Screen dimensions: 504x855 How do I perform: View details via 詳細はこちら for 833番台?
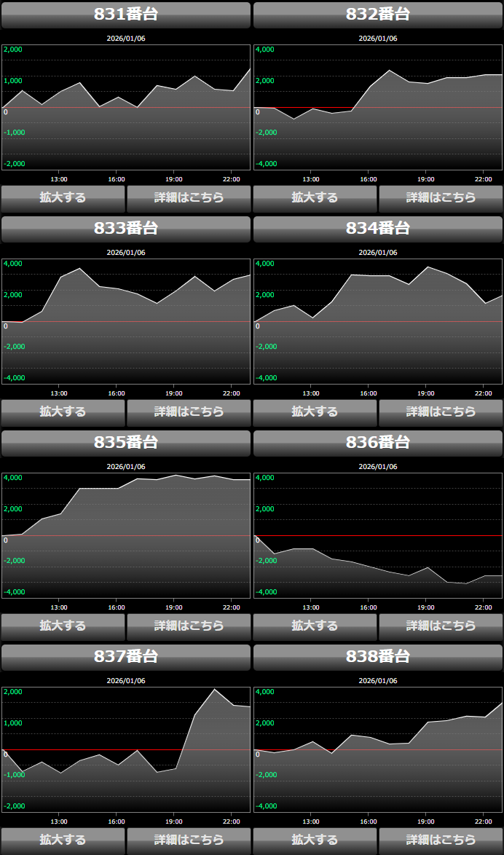pyautogui.click(x=189, y=412)
